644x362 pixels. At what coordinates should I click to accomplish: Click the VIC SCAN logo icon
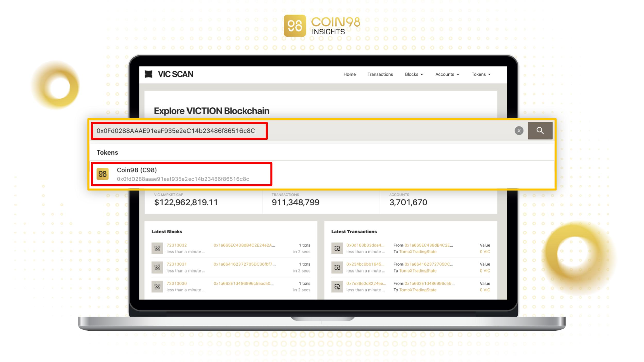tap(148, 74)
